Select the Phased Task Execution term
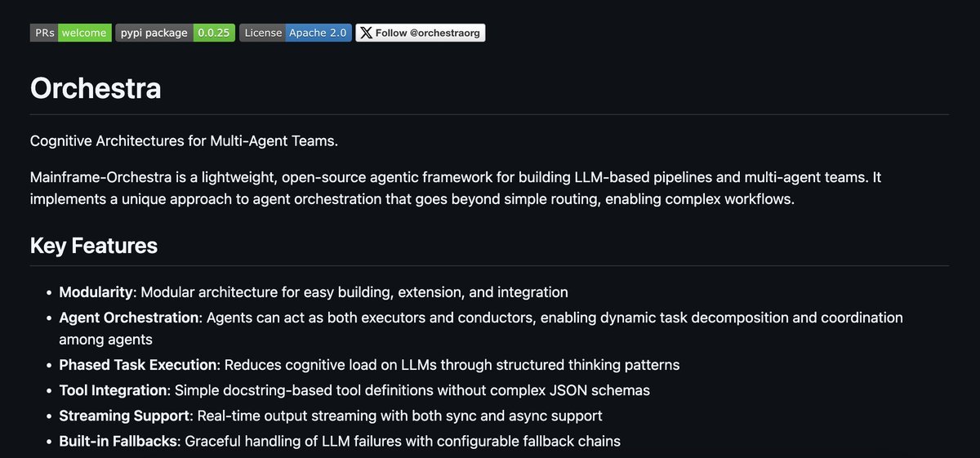Screen dimensions: 980x458 coord(139,365)
